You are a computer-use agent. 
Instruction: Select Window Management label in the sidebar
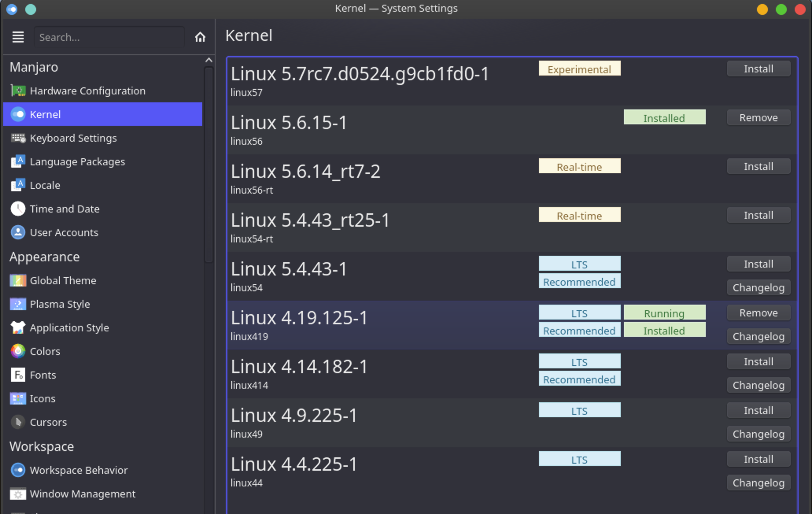[83, 494]
